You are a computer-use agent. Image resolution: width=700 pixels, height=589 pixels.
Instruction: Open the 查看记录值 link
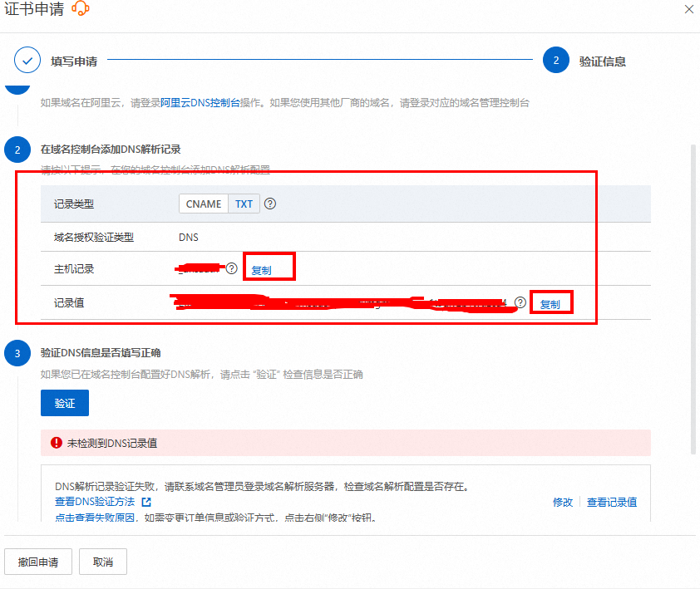coord(612,502)
